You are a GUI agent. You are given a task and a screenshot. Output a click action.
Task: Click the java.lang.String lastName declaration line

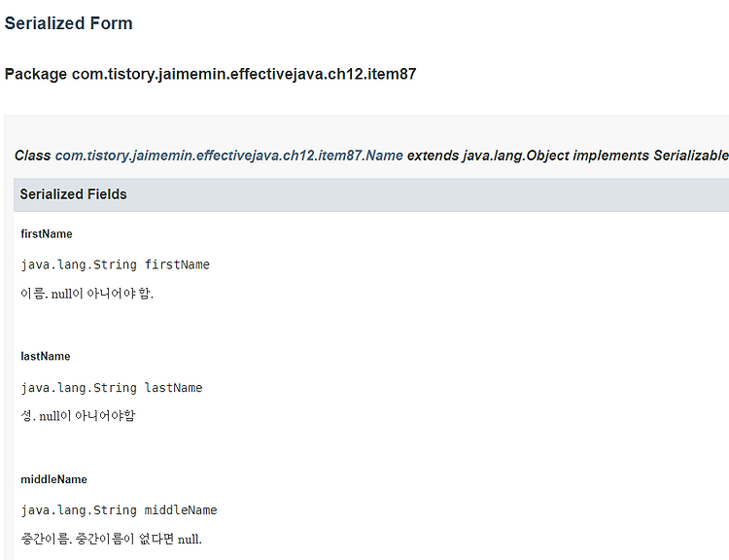click(112, 388)
